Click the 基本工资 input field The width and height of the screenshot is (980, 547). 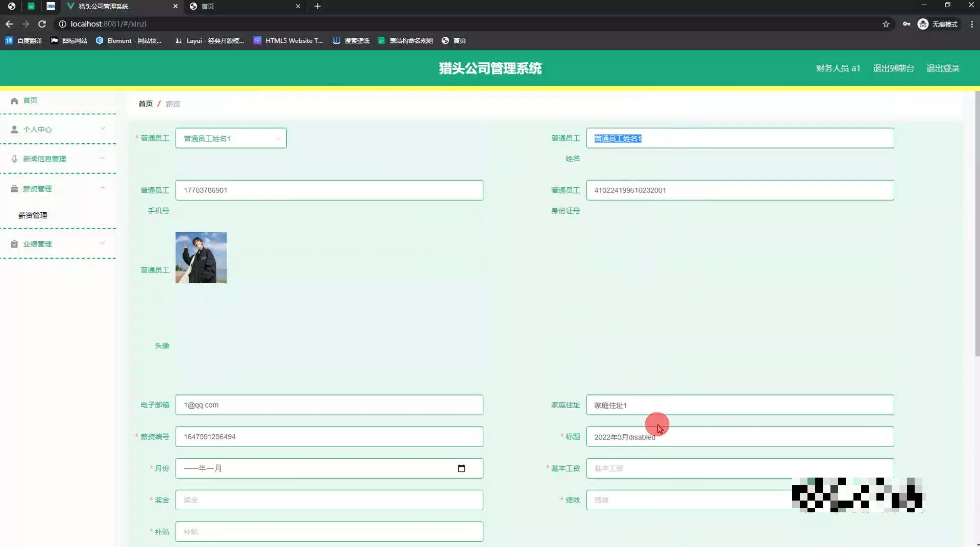tap(740, 468)
